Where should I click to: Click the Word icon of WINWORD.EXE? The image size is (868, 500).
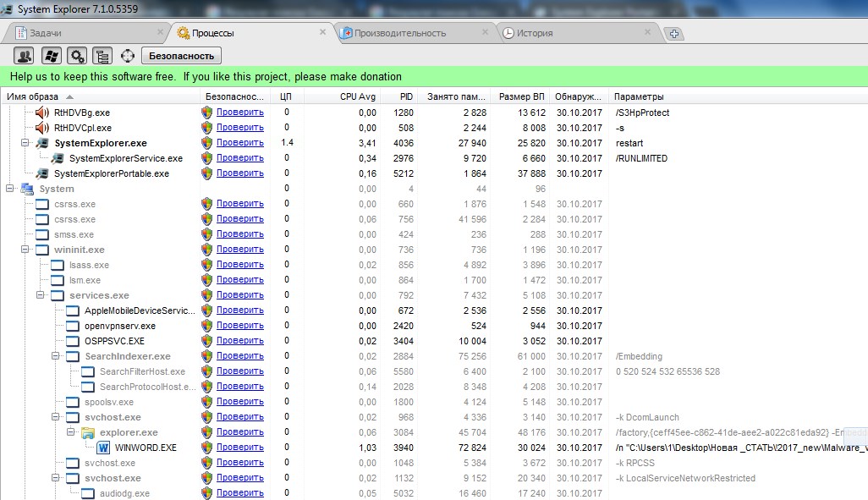[x=103, y=448]
